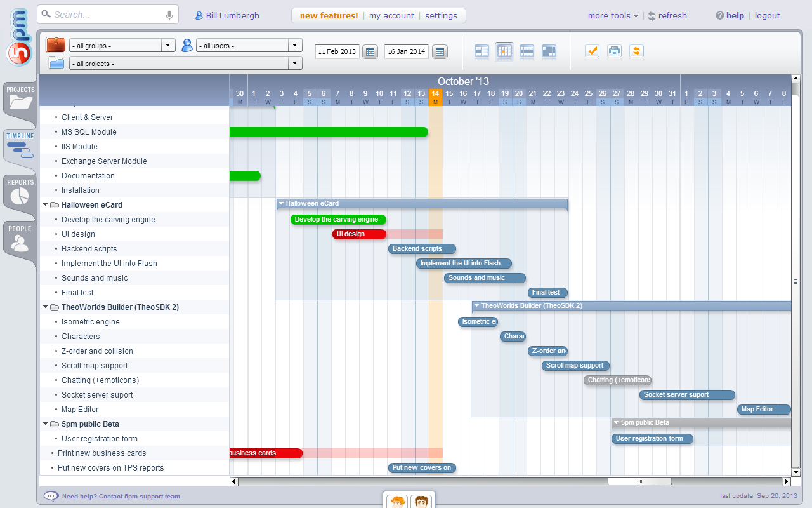Open my account page

pyautogui.click(x=391, y=15)
